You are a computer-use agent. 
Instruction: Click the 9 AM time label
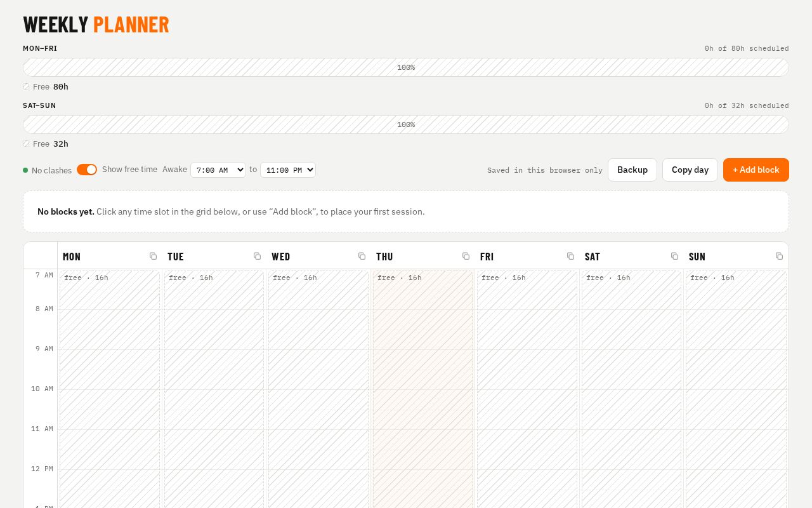(x=44, y=349)
